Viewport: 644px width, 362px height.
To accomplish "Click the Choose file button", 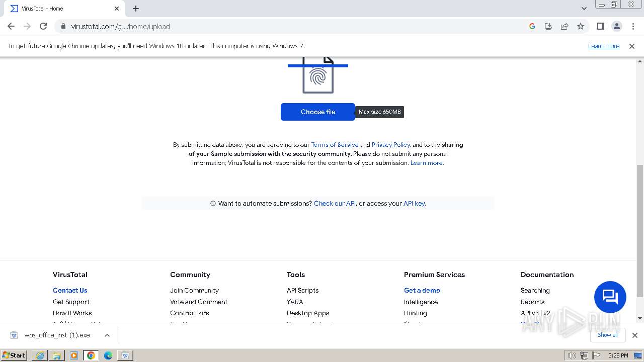I will (x=318, y=112).
